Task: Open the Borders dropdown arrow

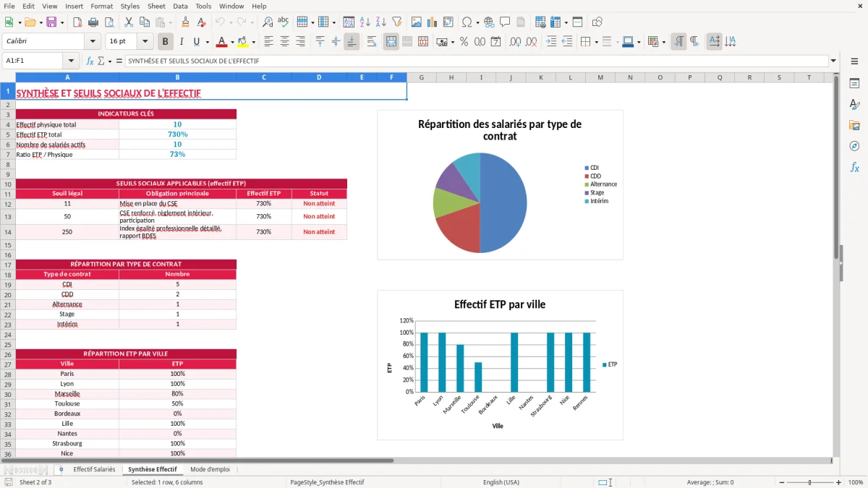Action: tap(595, 42)
